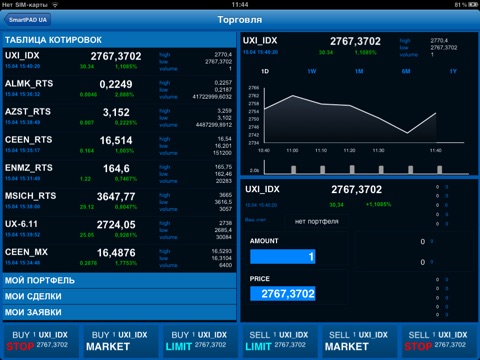Expand the МОИ ЗАЯВКИ section
The width and height of the screenshot is (480, 360).
pos(119,313)
